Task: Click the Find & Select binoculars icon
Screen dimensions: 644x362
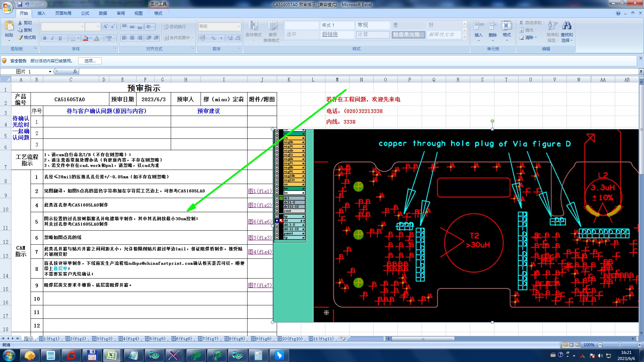Action: point(567,26)
